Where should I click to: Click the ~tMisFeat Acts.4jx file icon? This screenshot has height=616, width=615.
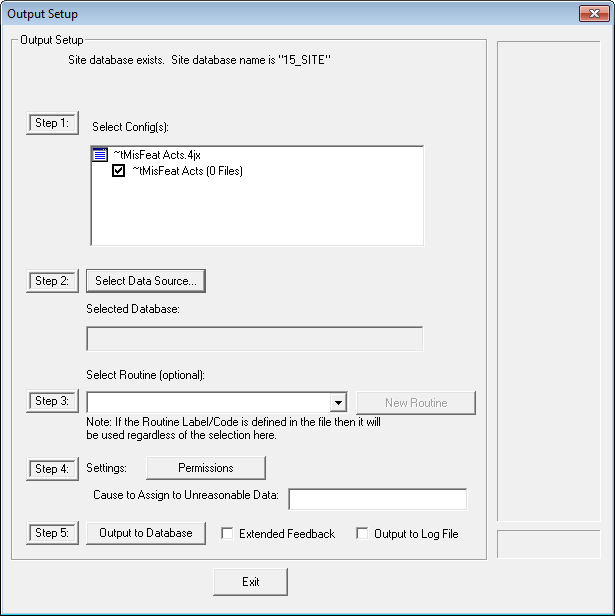tap(99, 155)
